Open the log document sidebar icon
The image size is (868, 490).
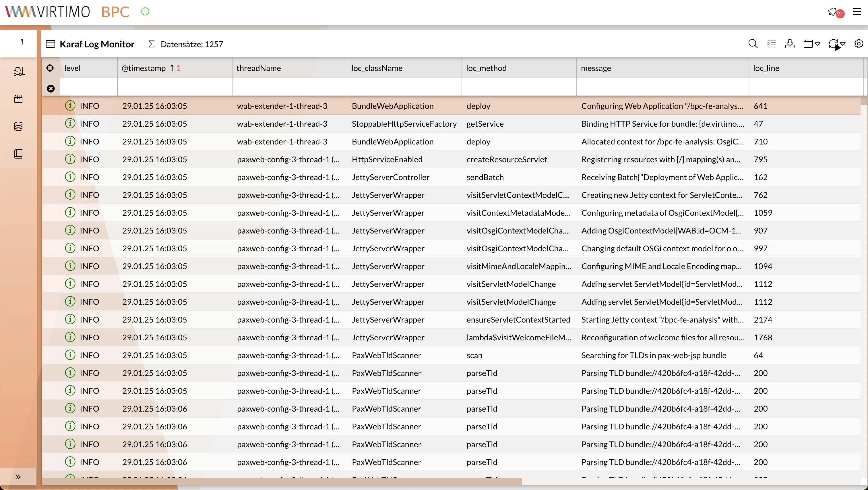pos(19,154)
